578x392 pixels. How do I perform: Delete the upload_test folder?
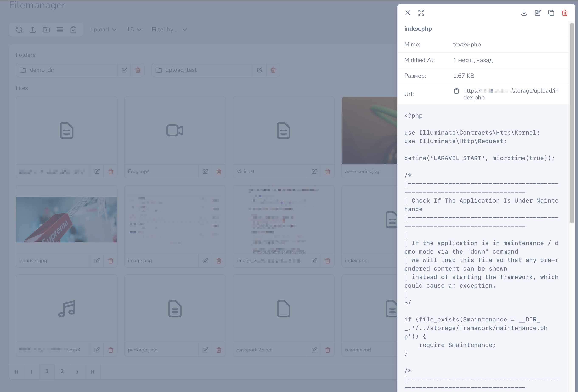pyautogui.click(x=273, y=70)
